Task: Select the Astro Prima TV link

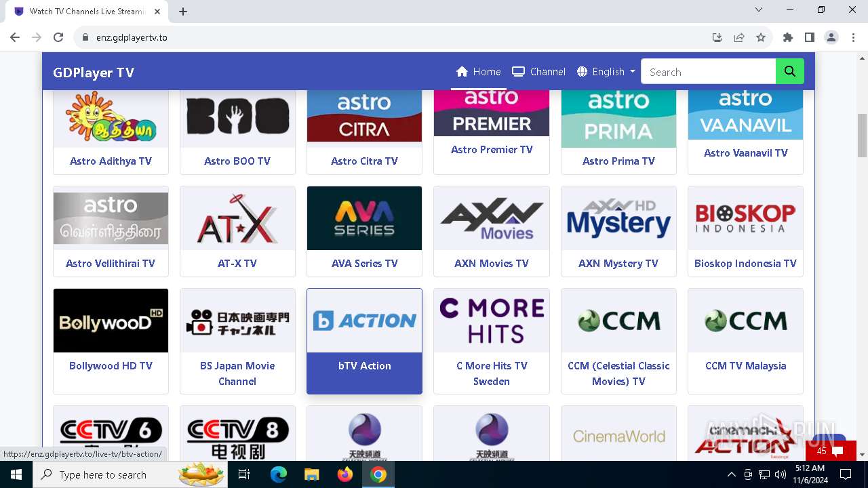Action: tap(618, 161)
